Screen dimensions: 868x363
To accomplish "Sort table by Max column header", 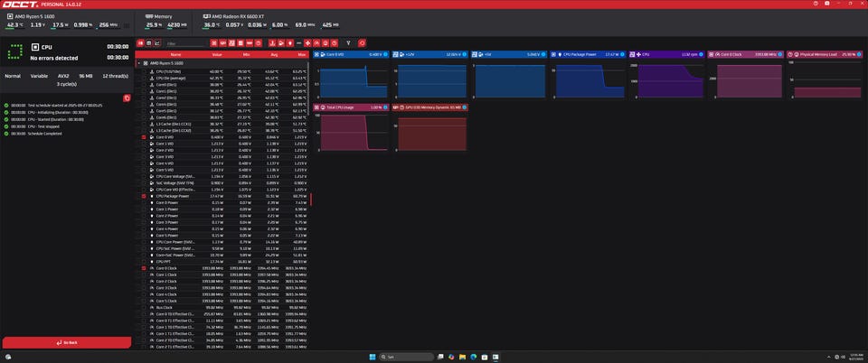I will click(x=301, y=55).
